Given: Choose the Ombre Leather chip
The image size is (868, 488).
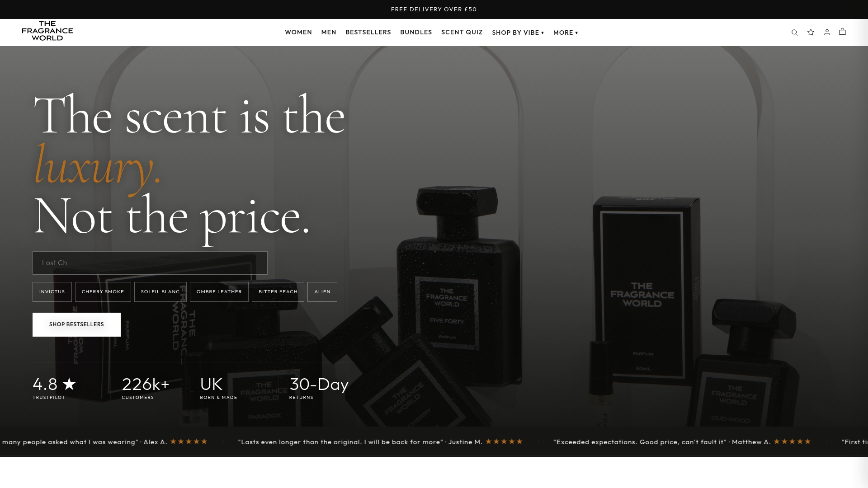Looking at the screenshot, I should [219, 292].
